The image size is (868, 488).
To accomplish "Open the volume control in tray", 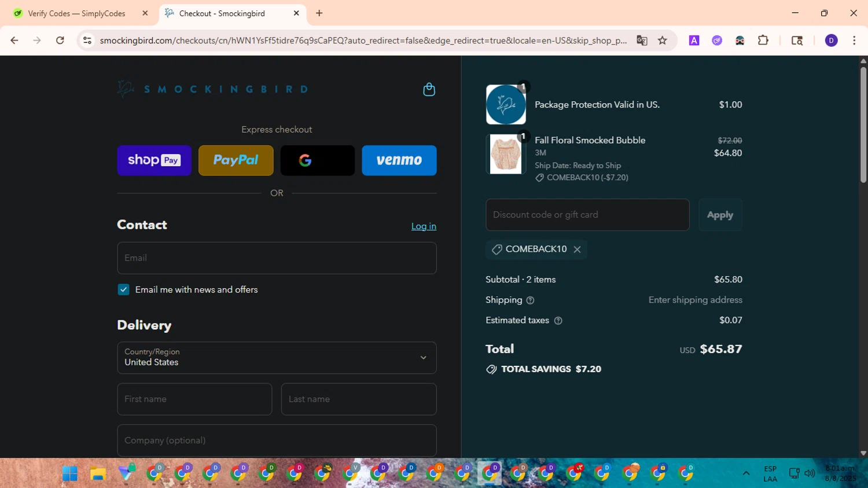I will (810, 474).
